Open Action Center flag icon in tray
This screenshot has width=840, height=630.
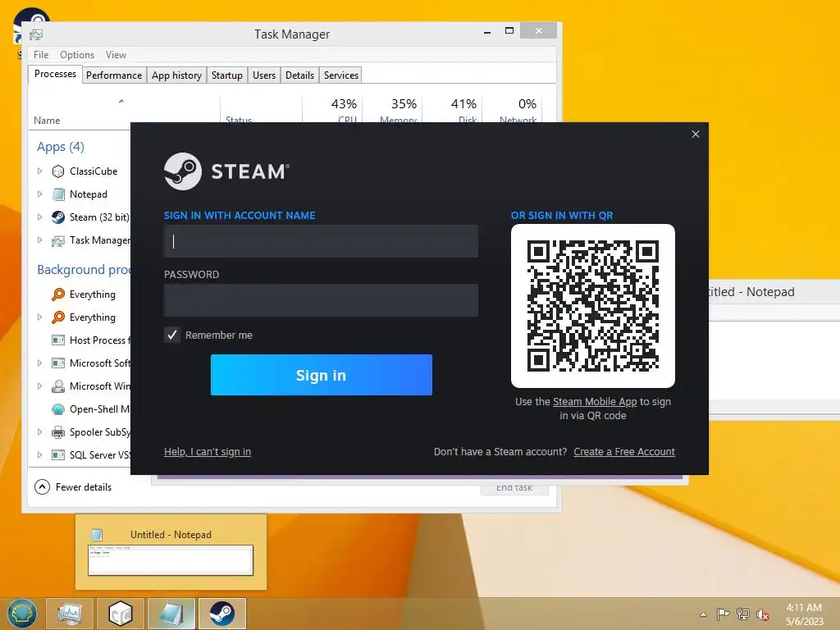(724, 614)
